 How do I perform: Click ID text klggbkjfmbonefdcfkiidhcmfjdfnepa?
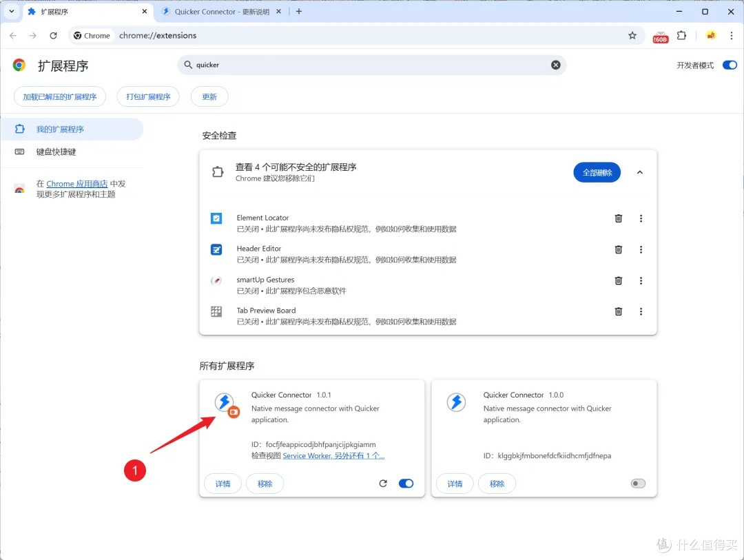(554, 455)
